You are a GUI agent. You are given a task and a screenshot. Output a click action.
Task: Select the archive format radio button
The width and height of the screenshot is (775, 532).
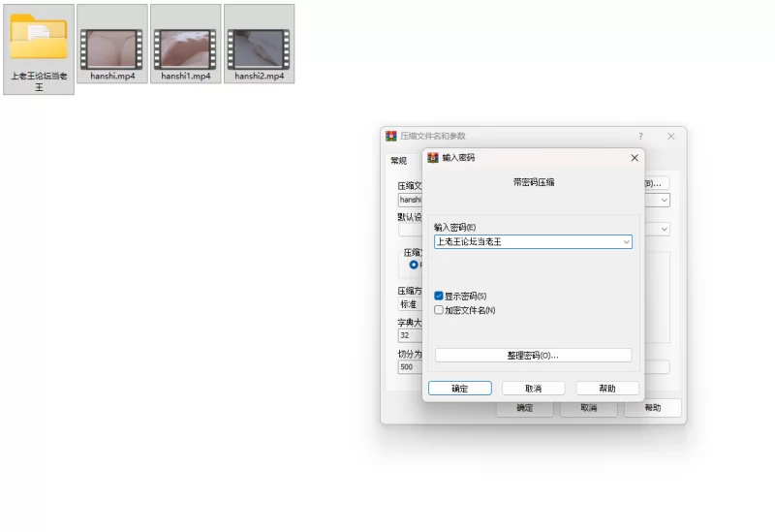tap(414, 265)
